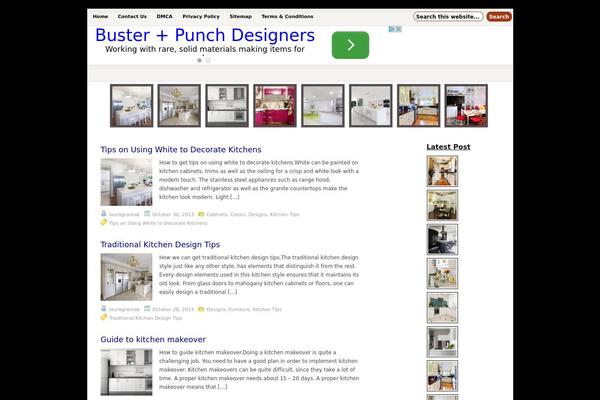This screenshot has width=600, height=400.
Task: Focus the Search this website field
Action: click(448, 16)
